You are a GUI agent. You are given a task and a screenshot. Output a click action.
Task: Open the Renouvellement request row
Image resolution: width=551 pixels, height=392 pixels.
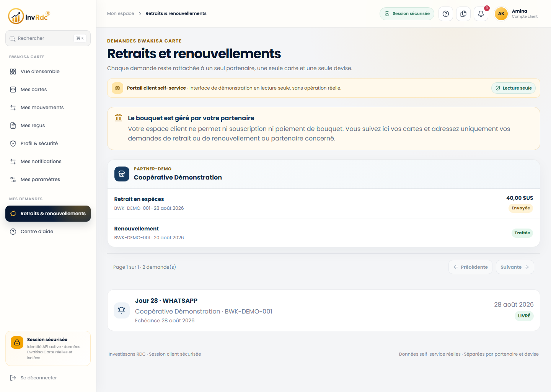click(x=324, y=233)
